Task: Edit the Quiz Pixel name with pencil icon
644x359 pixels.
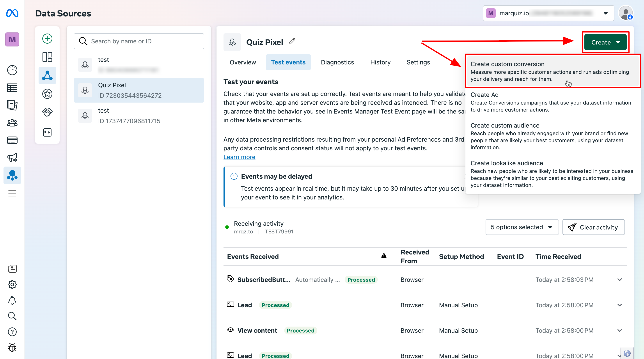Action: pyautogui.click(x=292, y=41)
